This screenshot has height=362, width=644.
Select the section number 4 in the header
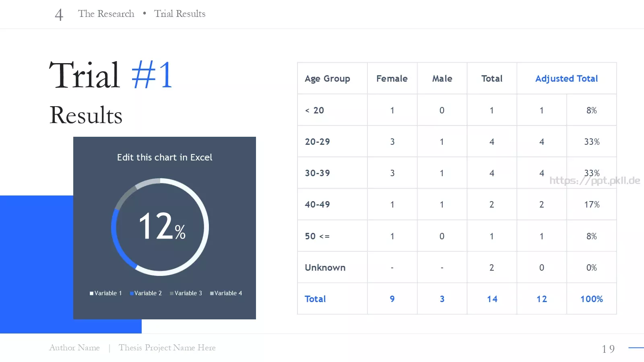(x=59, y=15)
